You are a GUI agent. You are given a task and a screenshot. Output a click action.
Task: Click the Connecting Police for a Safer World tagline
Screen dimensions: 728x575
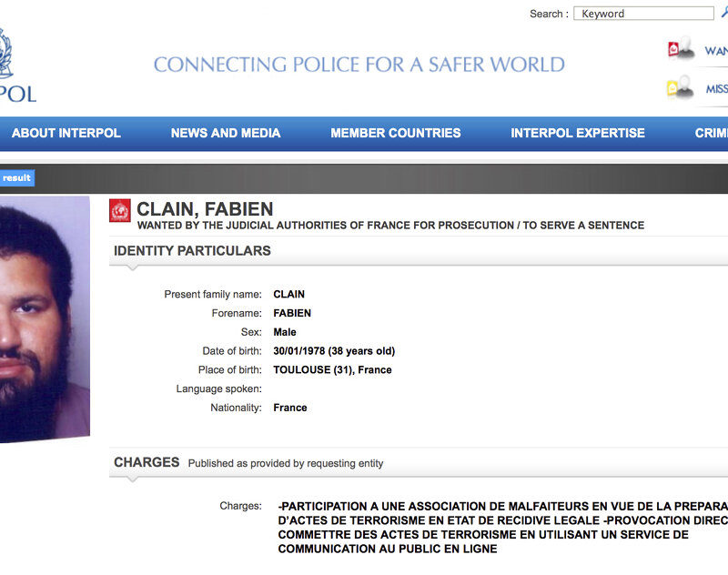click(359, 65)
